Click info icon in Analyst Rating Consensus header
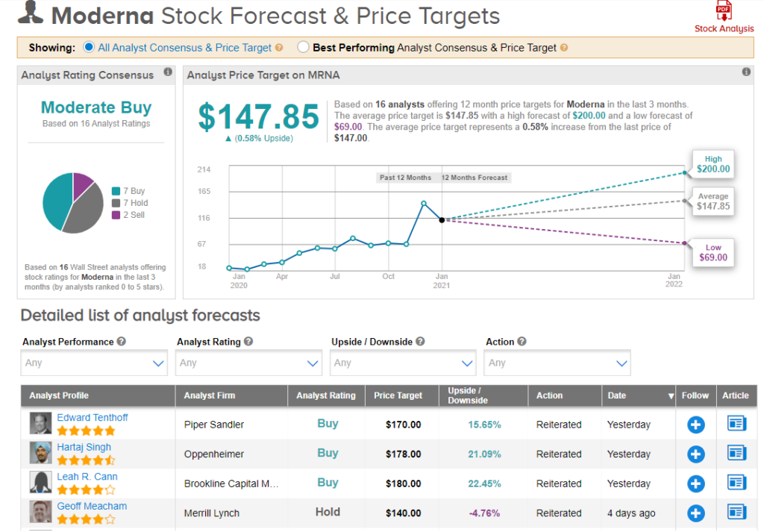The width and height of the screenshot is (764, 532). pyautogui.click(x=168, y=72)
